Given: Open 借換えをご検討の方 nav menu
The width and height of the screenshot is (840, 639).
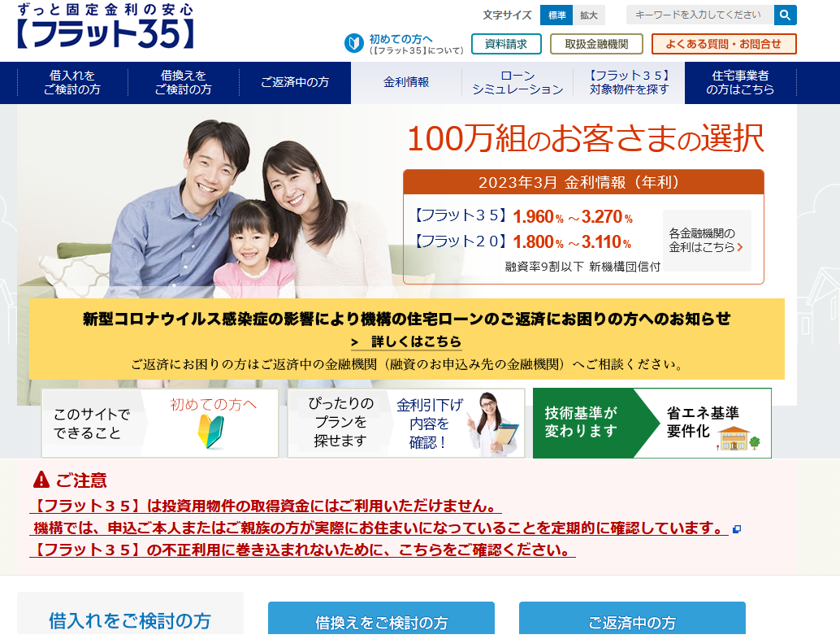Looking at the screenshot, I should (x=184, y=83).
